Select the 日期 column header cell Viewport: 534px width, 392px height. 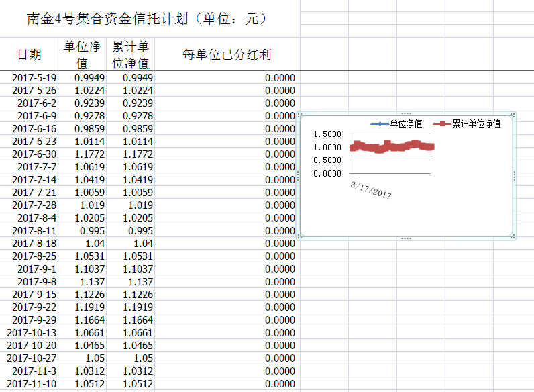[x=29, y=54]
